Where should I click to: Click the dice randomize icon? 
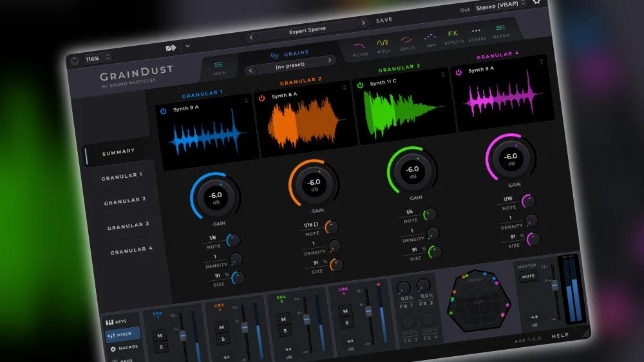click(171, 48)
